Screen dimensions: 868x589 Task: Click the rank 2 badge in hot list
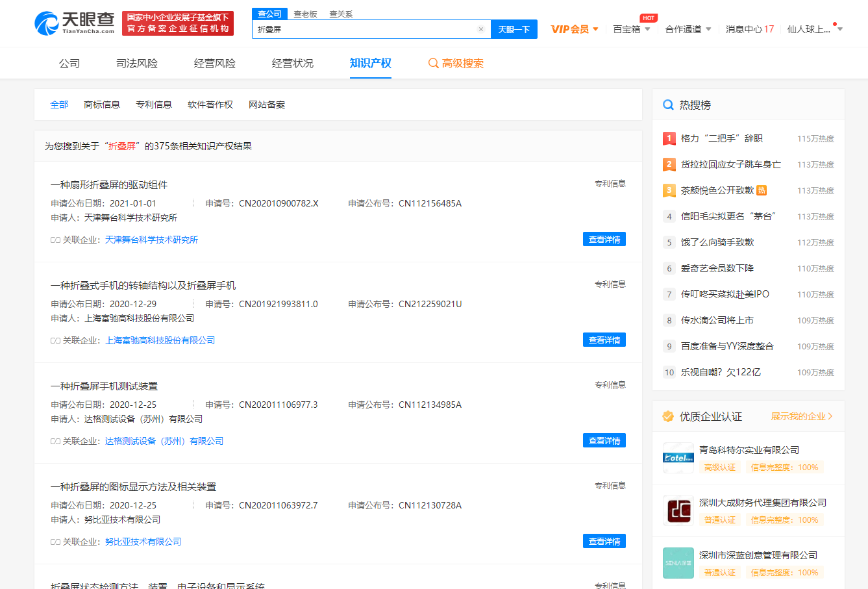click(669, 164)
